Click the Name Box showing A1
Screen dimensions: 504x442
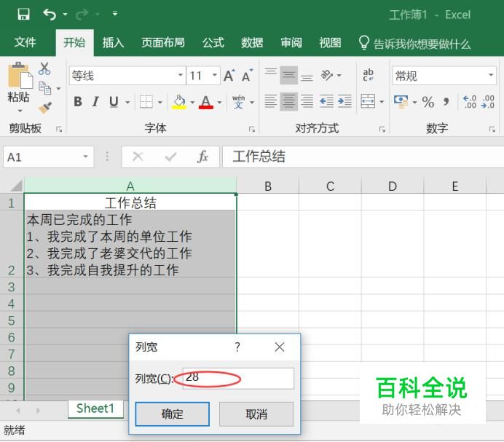pos(49,157)
